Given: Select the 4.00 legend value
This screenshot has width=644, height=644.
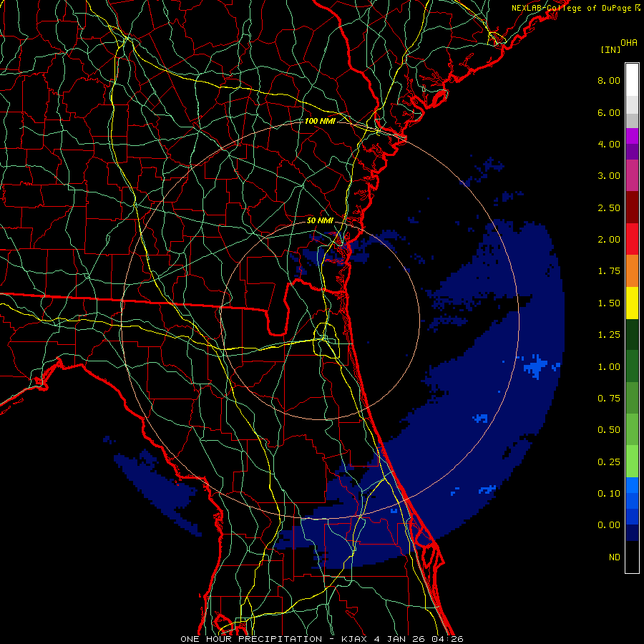Looking at the screenshot, I should [609, 144].
